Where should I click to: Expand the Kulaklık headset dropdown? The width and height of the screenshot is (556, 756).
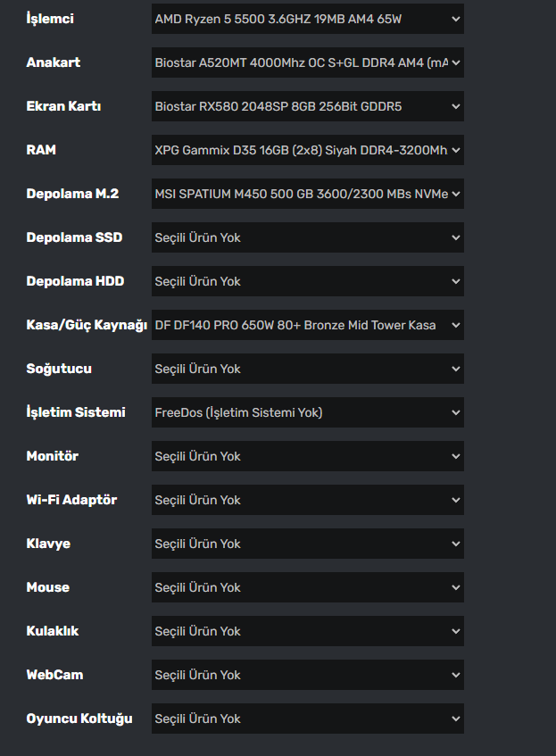pyautogui.click(x=307, y=631)
